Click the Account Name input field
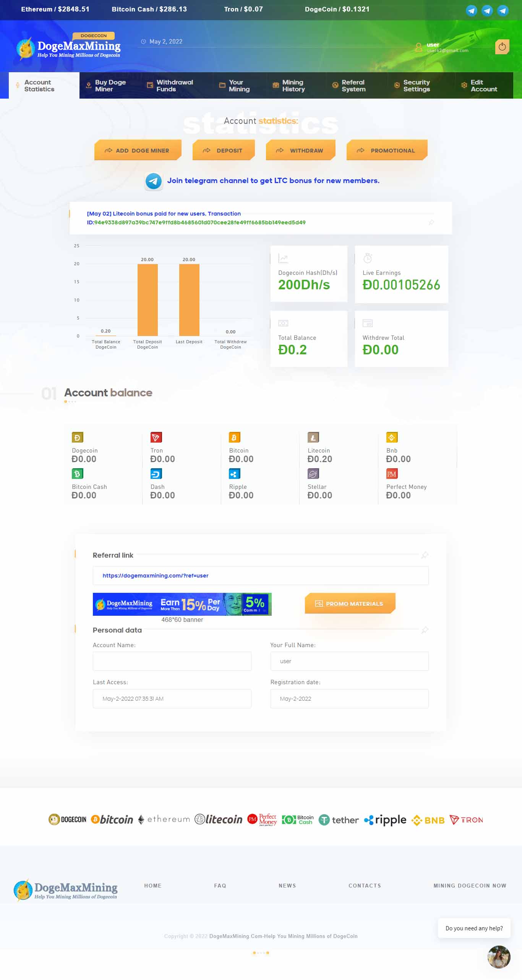This screenshot has width=522, height=980. [x=172, y=661]
